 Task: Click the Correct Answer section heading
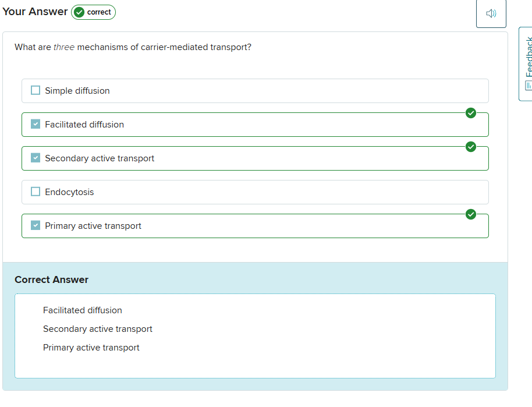(52, 279)
